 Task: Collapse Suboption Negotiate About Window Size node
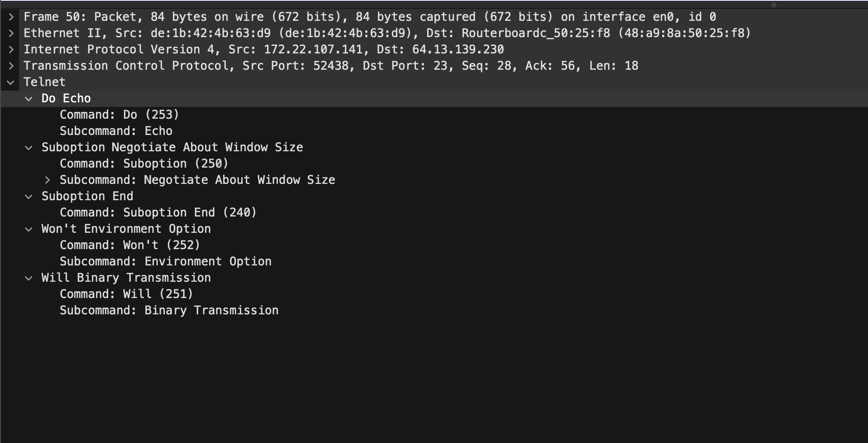29,148
